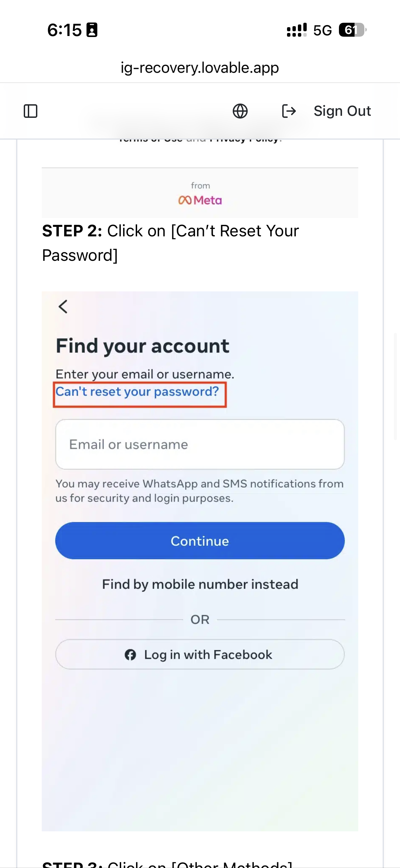Click the Find your account heading
400x868 pixels.
coord(142,346)
